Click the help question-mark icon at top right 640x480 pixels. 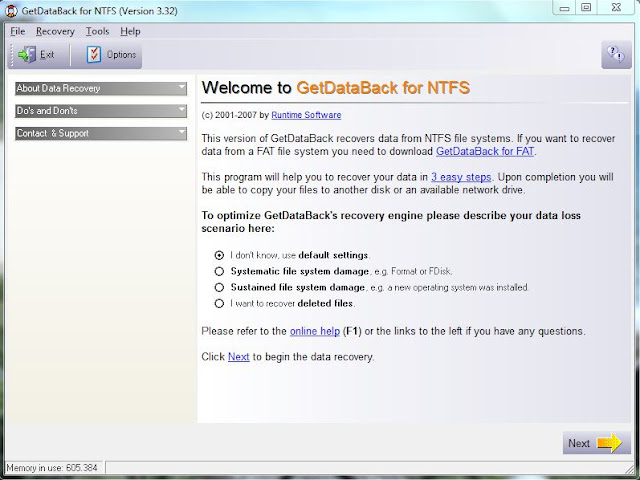[x=616, y=54]
